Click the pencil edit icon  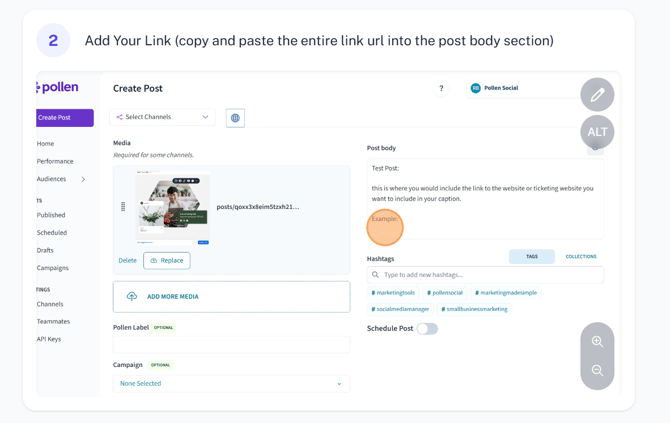coord(597,94)
